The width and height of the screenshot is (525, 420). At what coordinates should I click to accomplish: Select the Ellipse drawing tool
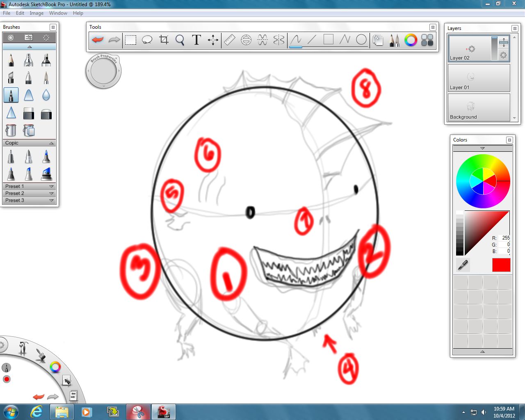(361, 40)
